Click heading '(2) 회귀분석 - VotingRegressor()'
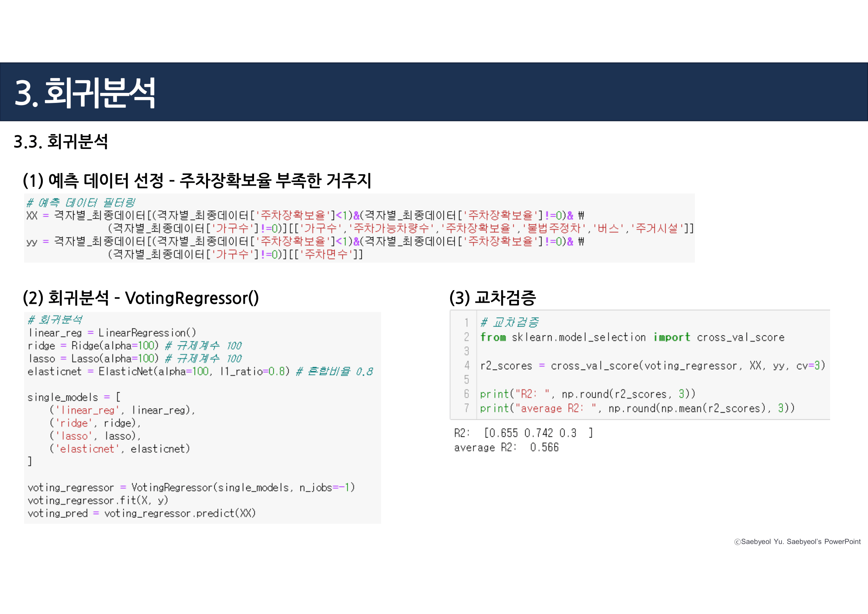The width and height of the screenshot is (868, 614). pyautogui.click(x=141, y=298)
